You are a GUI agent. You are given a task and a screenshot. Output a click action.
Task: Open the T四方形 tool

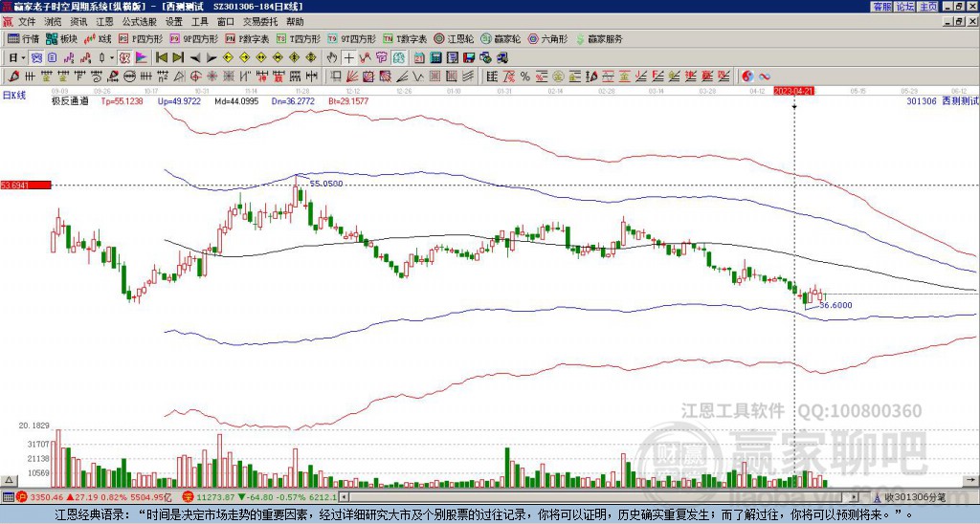(299, 38)
